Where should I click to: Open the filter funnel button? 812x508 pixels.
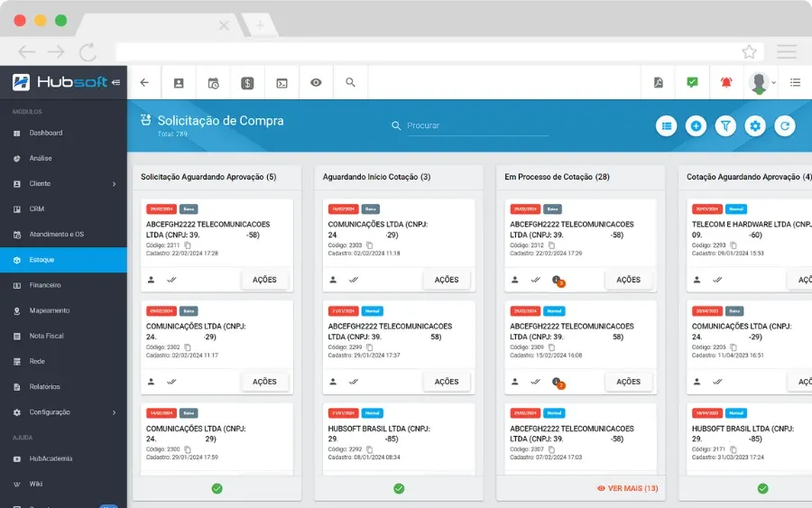(x=725, y=125)
